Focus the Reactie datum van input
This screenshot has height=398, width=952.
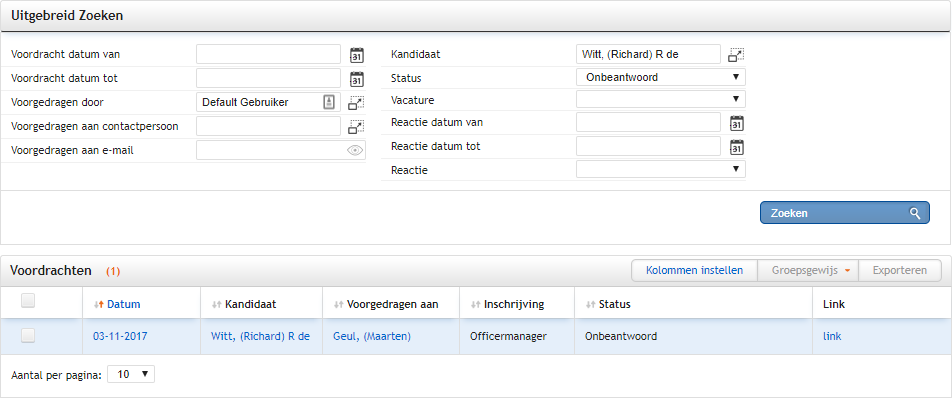point(648,123)
